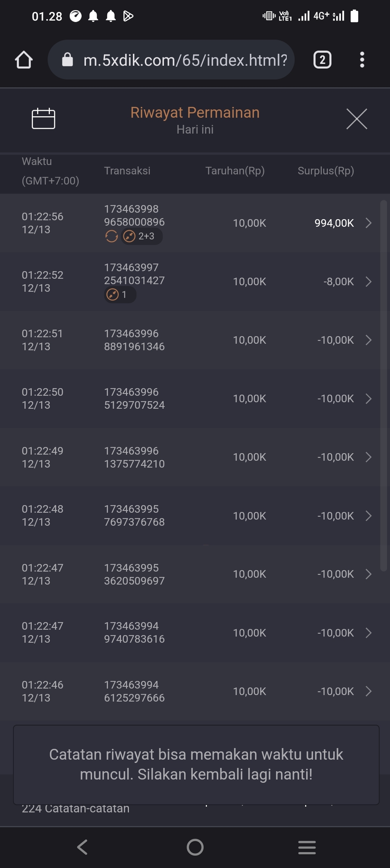Tap the 2+3 scatter badge
This screenshot has width=390, height=868.
pos(141,236)
